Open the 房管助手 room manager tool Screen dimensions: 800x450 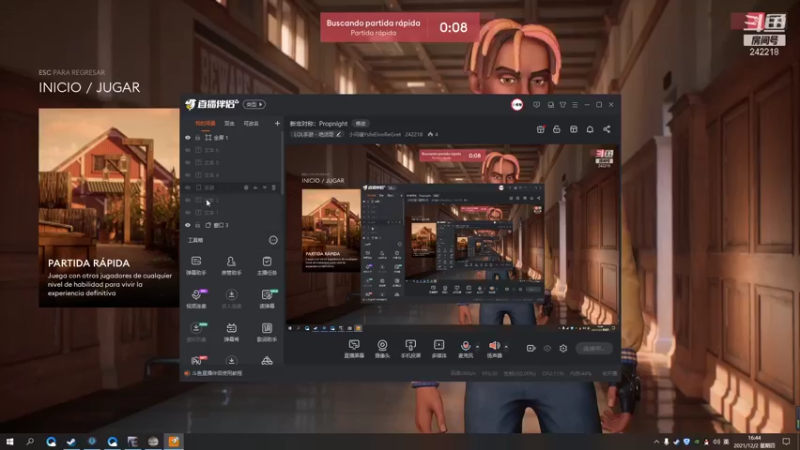231,266
